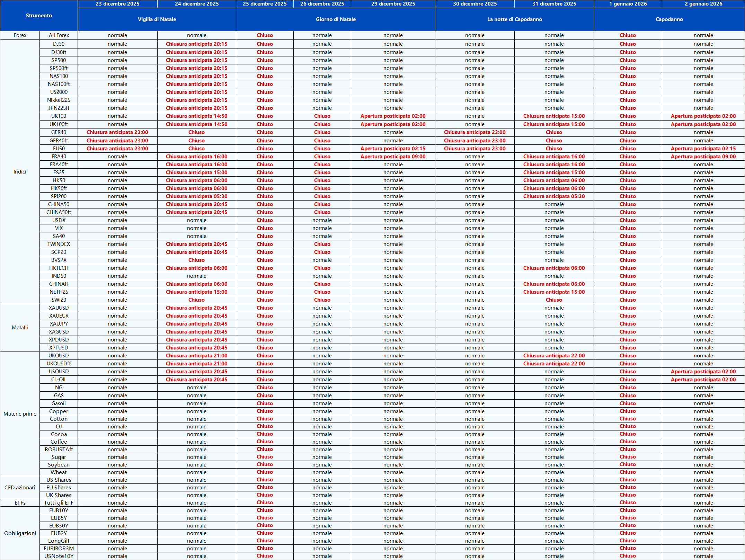
Task: Select the 31 dicembre 2025 column header
Action: [x=554, y=4]
